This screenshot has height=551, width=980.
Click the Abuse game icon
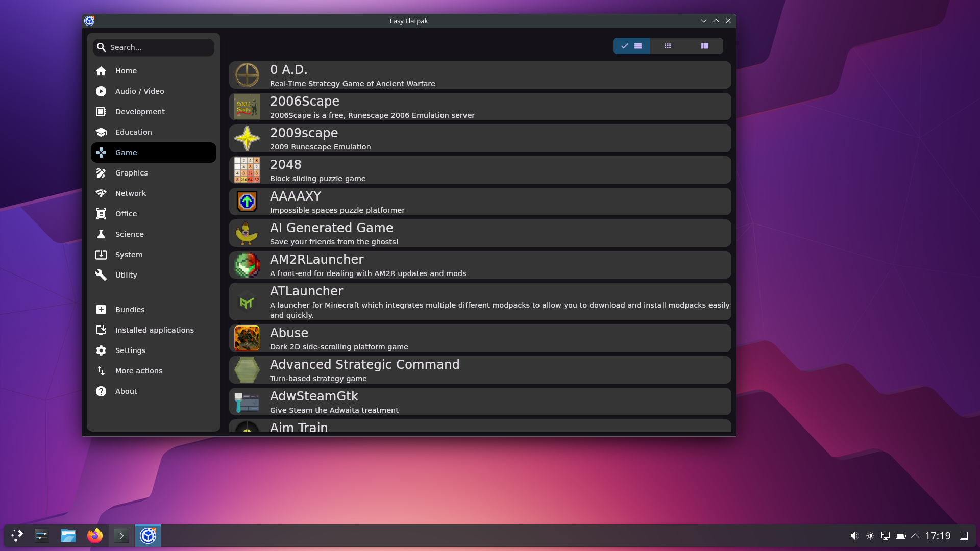(247, 338)
